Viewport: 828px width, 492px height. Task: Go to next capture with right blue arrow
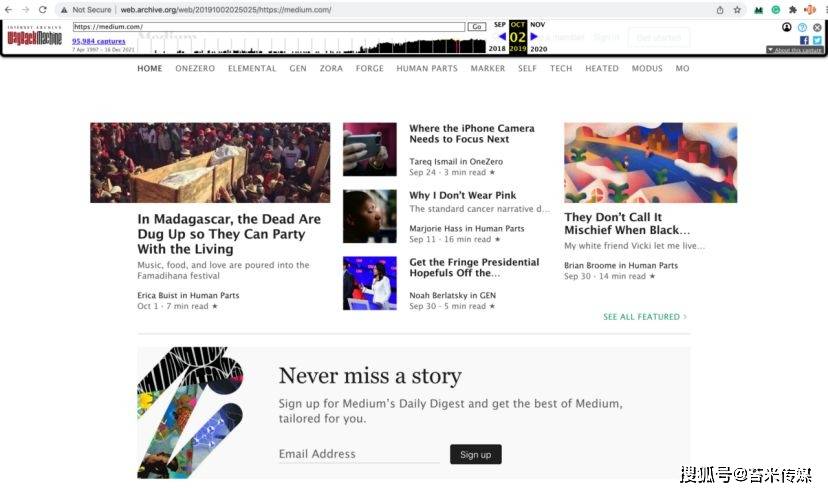(x=534, y=36)
